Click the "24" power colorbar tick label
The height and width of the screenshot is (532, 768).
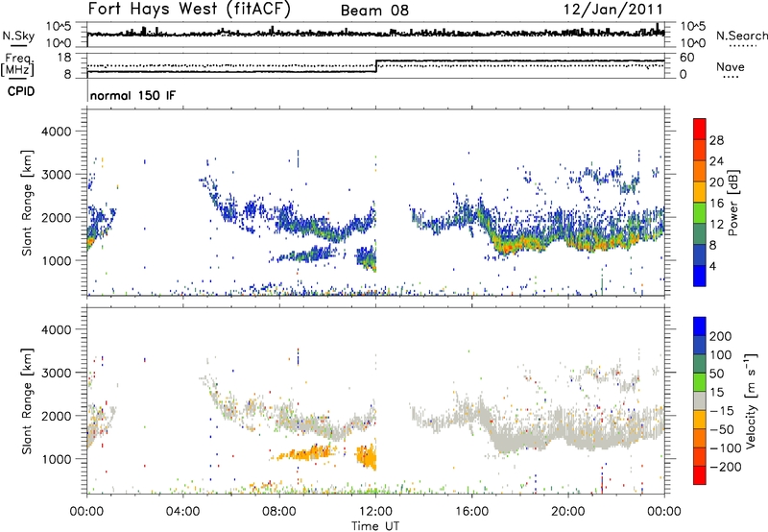click(x=716, y=161)
